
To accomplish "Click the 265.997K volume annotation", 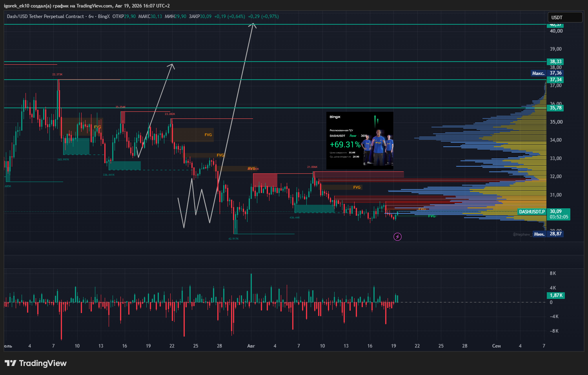I will [x=63, y=160].
